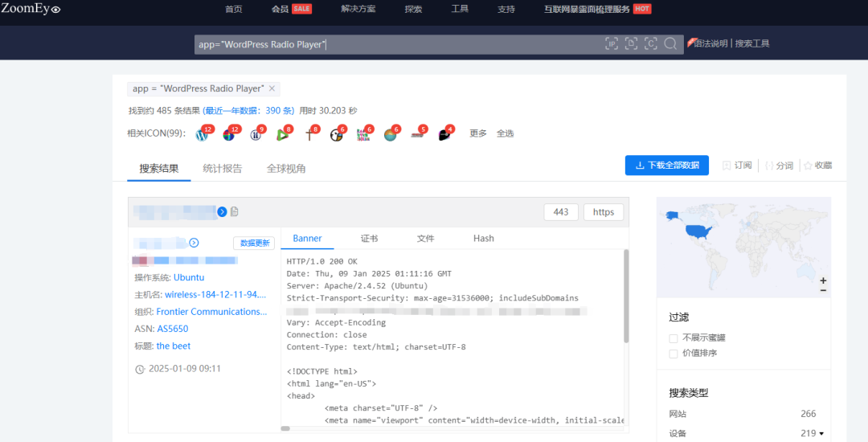Open the 工具 menu item
868x442 pixels.
coord(460,9)
